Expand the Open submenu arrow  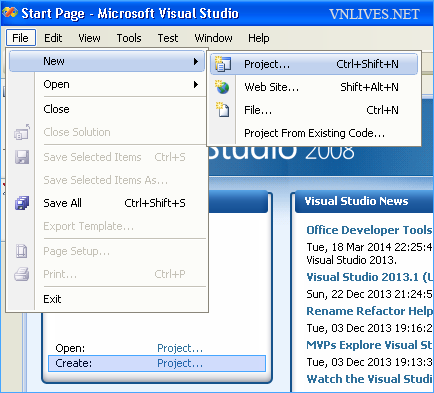196,84
